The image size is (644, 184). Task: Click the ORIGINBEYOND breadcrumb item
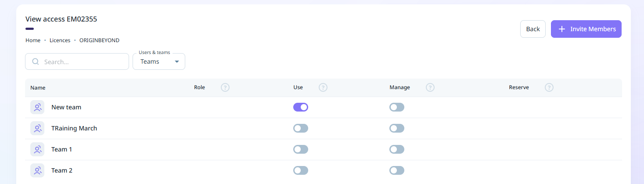point(99,40)
